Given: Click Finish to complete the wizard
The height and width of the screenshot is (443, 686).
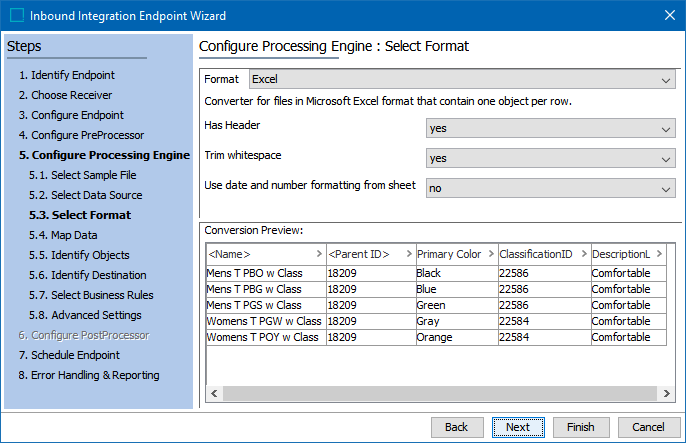Looking at the screenshot, I should point(580,427).
